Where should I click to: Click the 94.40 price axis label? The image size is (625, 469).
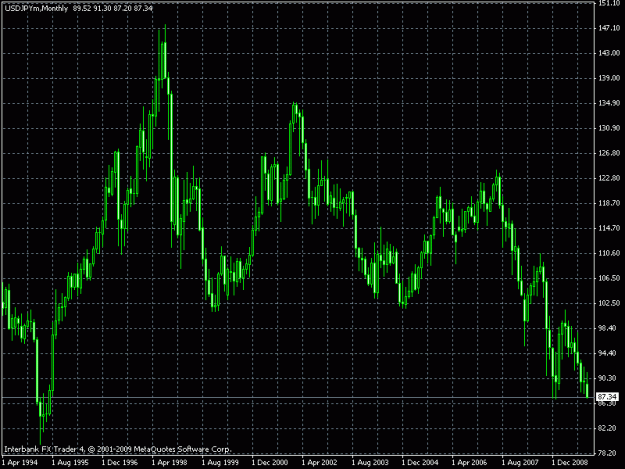click(607, 353)
